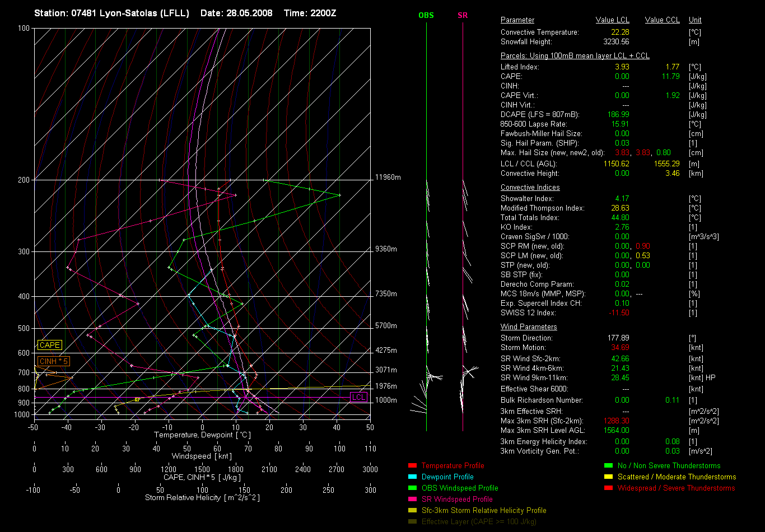Click red Widespread / Severe Thunderstorms swatch
765x532 pixels.
(608, 488)
